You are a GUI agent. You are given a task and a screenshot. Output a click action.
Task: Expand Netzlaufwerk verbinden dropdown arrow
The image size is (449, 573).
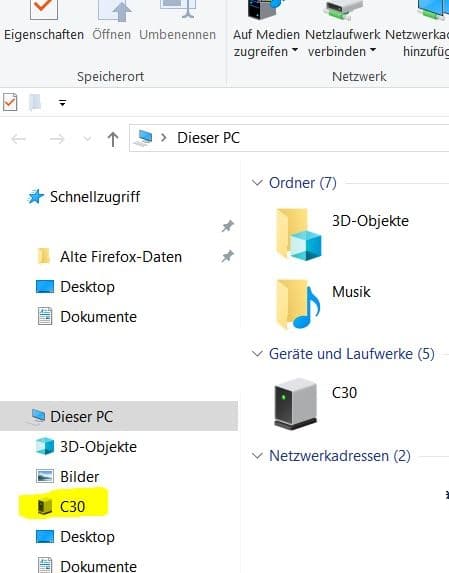click(x=373, y=50)
